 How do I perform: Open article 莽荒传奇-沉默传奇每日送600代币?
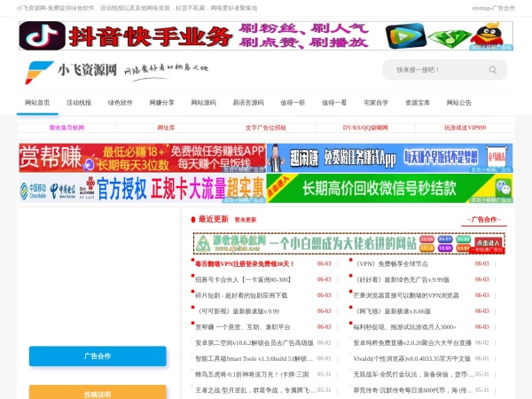tap(413, 390)
